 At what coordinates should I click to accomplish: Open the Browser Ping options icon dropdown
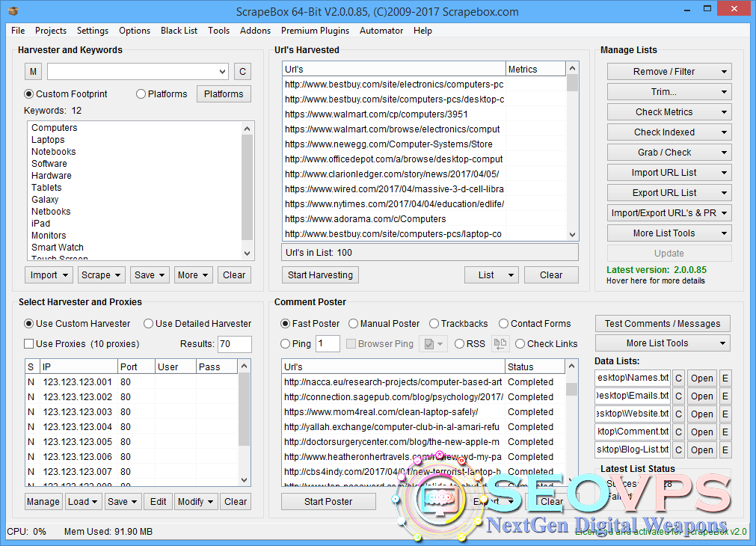(433, 343)
